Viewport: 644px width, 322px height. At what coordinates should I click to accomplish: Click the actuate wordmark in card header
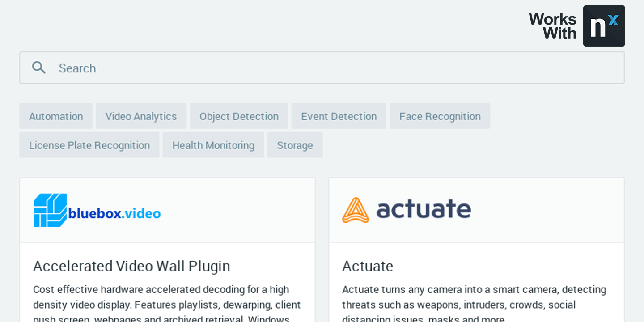click(424, 209)
